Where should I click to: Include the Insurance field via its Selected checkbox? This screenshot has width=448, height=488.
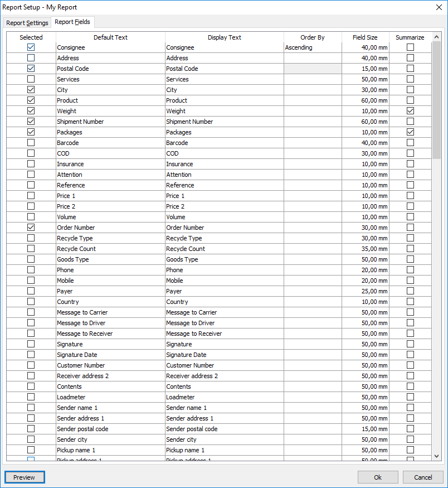pyautogui.click(x=31, y=164)
